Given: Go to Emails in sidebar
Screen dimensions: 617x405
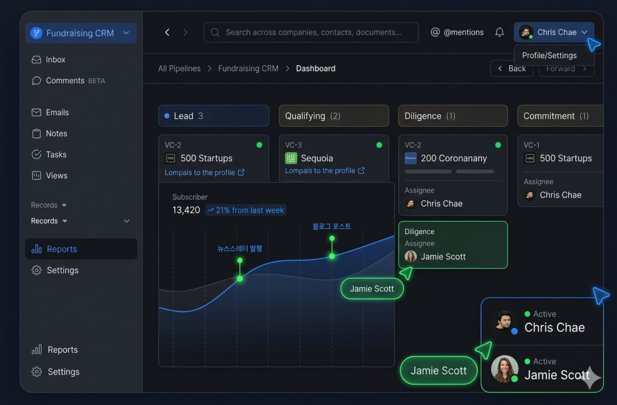Looking at the screenshot, I should click(57, 113).
